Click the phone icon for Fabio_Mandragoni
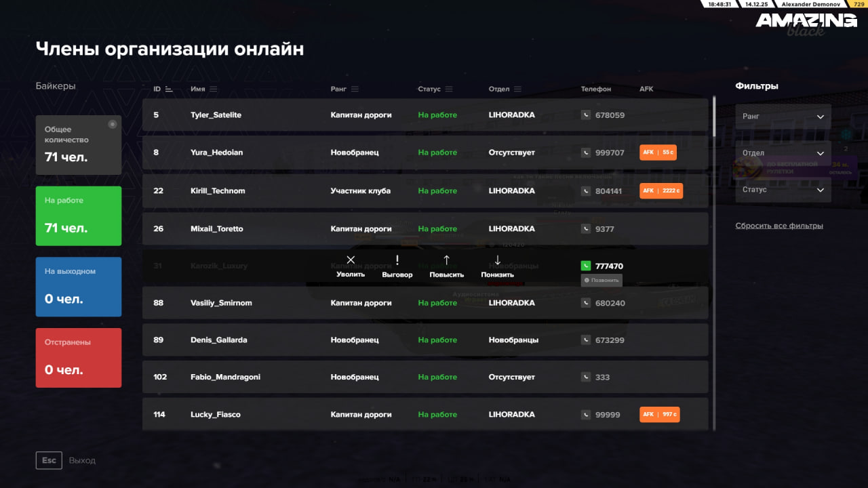 pyautogui.click(x=586, y=378)
